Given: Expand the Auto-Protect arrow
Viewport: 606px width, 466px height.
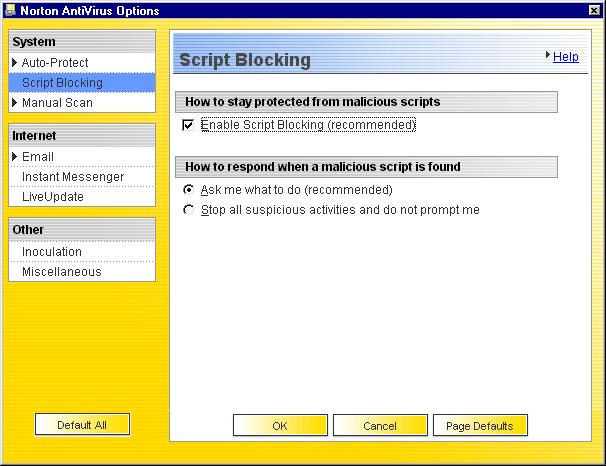Looking at the screenshot, I should point(15,63).
